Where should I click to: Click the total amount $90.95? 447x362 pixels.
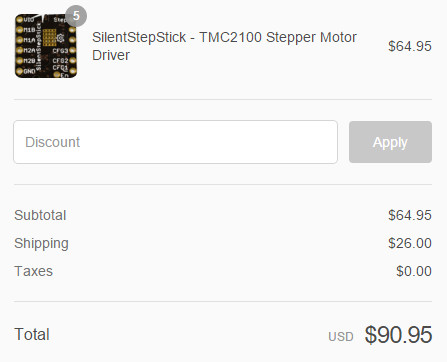point(398,334)
